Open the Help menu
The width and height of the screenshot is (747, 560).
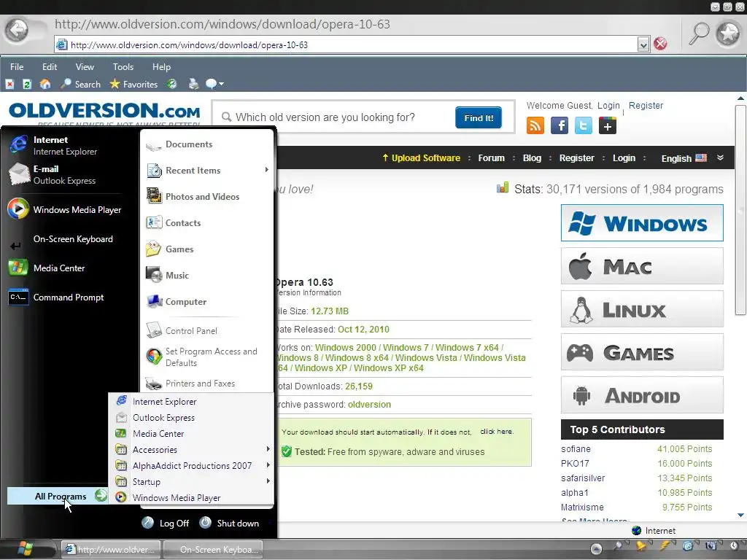[161, 66]
